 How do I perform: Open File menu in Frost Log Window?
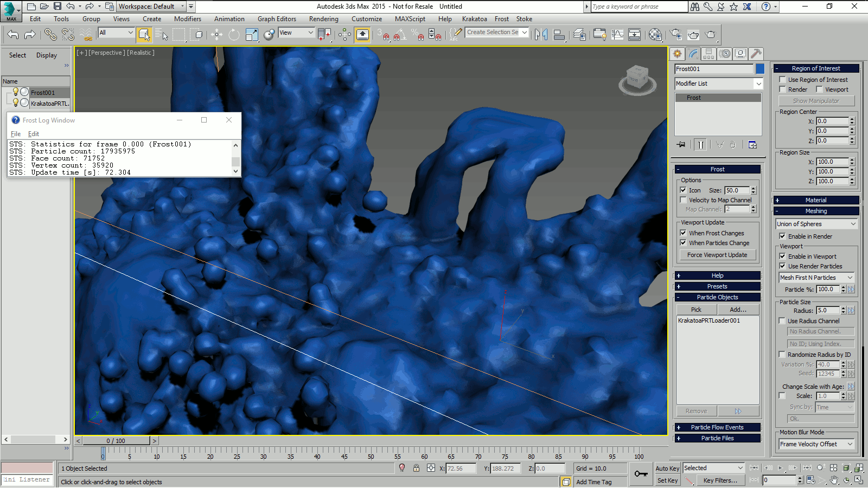point(16,134)
